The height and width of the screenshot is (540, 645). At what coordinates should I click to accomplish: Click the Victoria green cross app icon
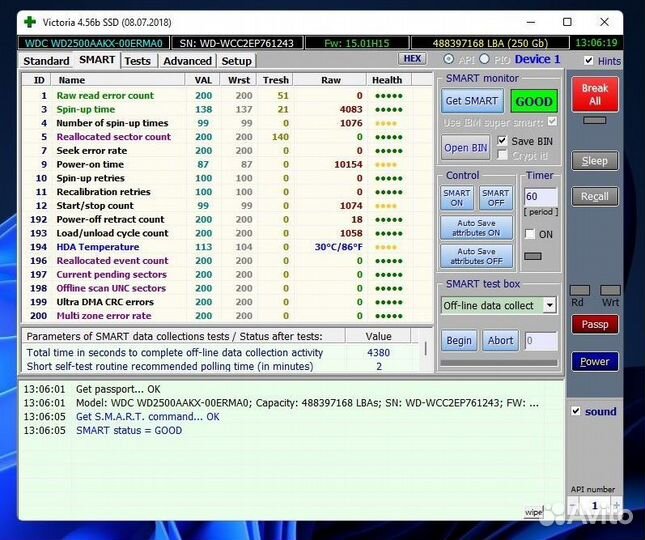tap(30, 21)
